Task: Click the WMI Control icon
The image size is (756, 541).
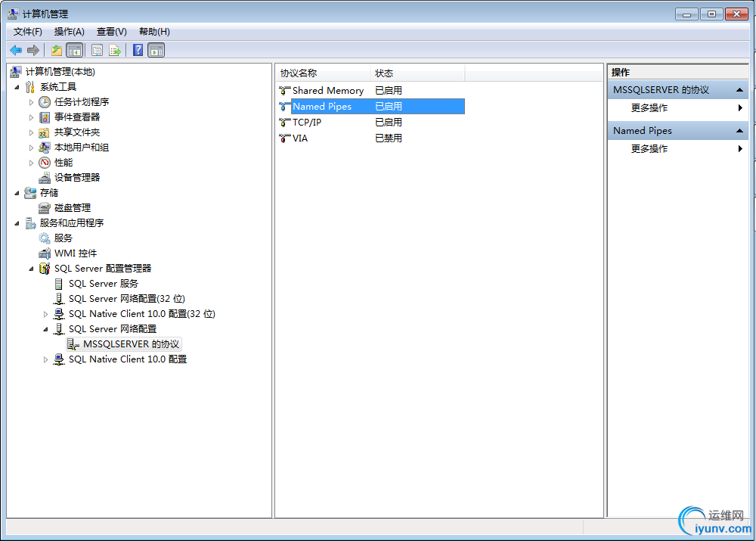Action: 45,253
